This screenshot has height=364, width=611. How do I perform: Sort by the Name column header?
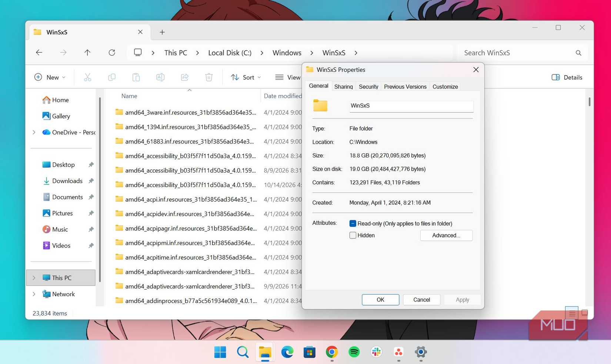[x=129, y=96]
